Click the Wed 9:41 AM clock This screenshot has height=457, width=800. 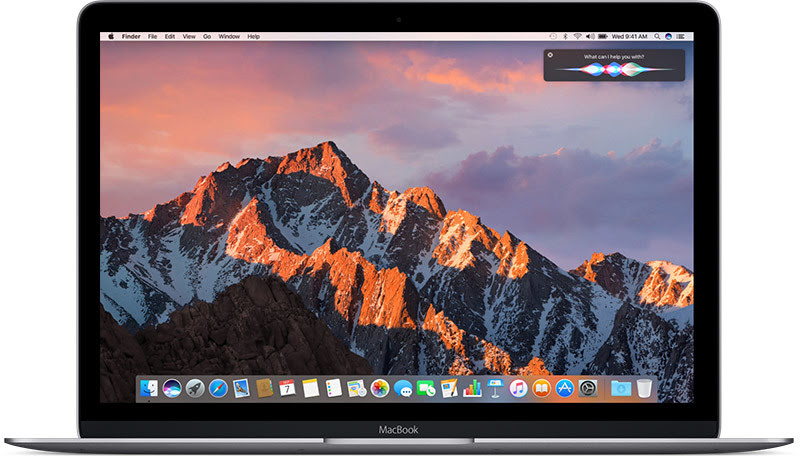click(x=630, y=36)
